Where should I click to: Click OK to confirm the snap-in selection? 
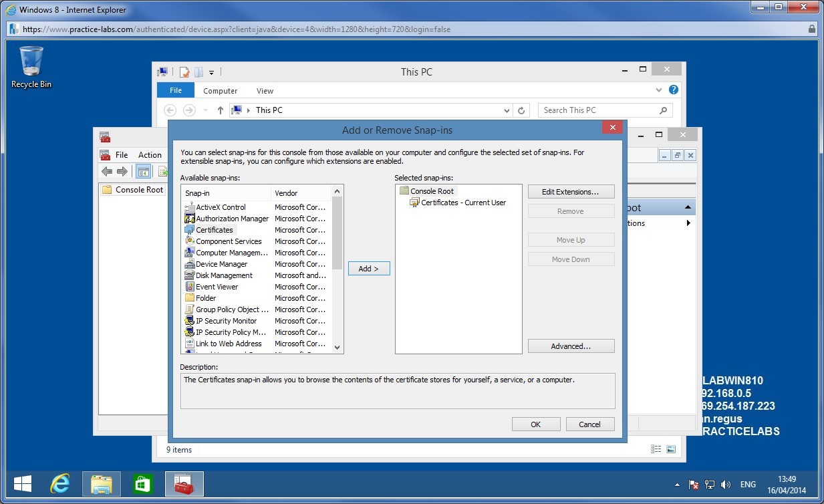pyautogui.click(x=535, y=424)
